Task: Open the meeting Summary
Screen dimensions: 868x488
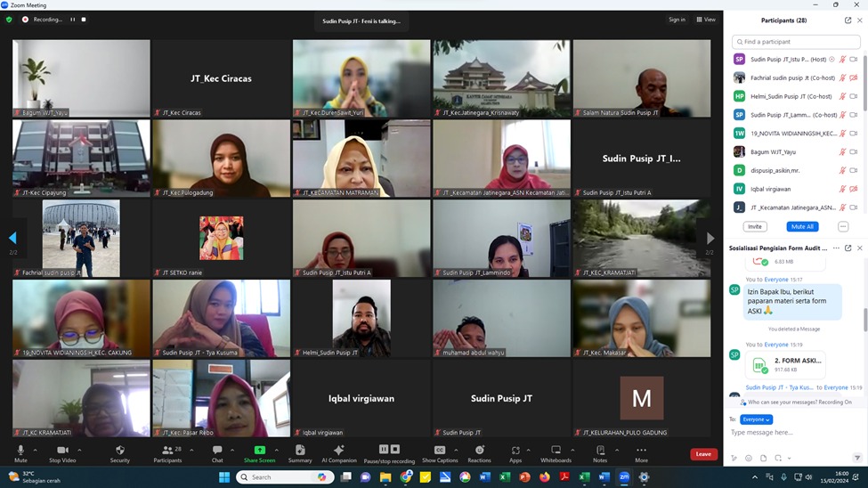Action: [x=300, y=451]
